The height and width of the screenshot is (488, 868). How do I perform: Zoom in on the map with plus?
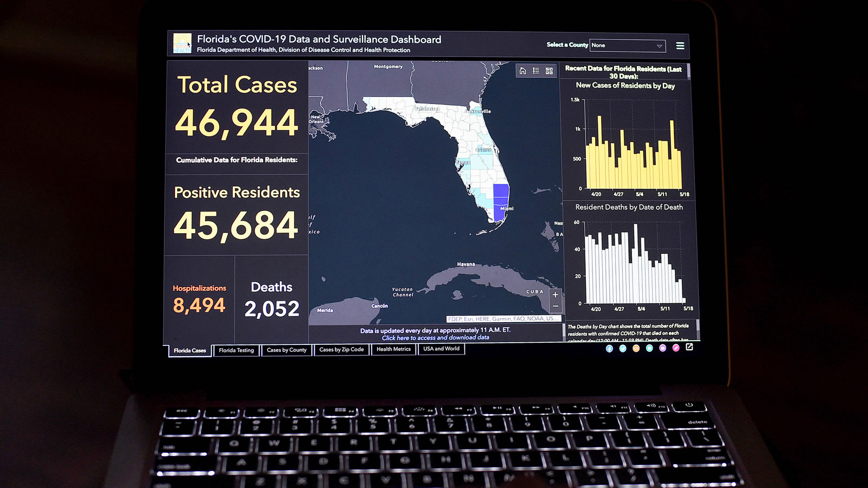[555, 295]
